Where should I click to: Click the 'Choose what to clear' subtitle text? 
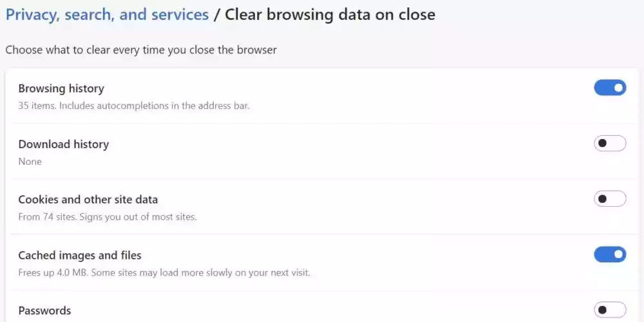tap(141, 50)
